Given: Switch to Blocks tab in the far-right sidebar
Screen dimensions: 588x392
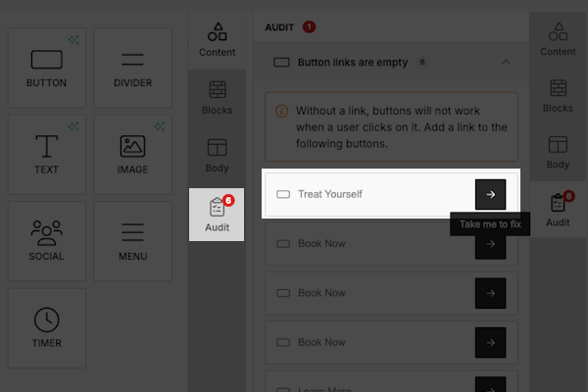Looking at the screenshot, I should (558, 95).
